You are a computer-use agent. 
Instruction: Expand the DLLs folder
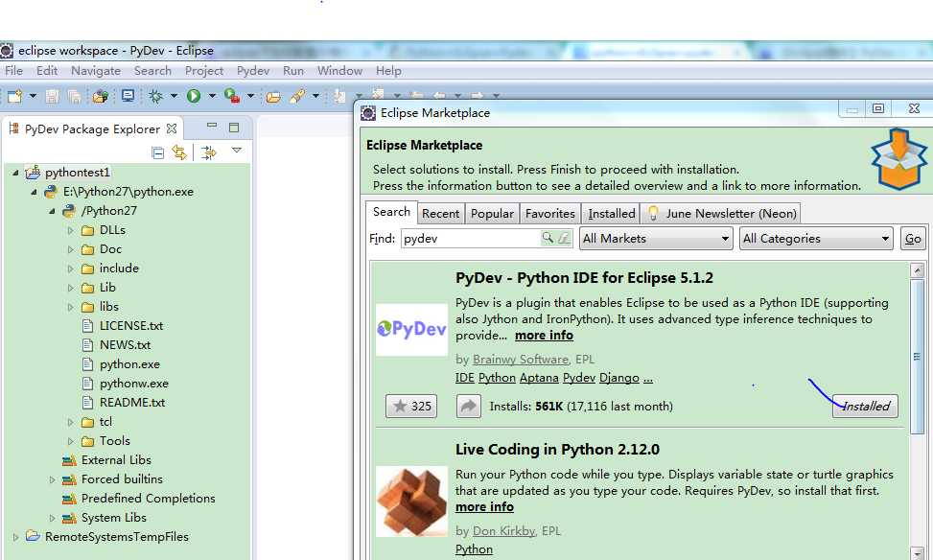[70, 230]
